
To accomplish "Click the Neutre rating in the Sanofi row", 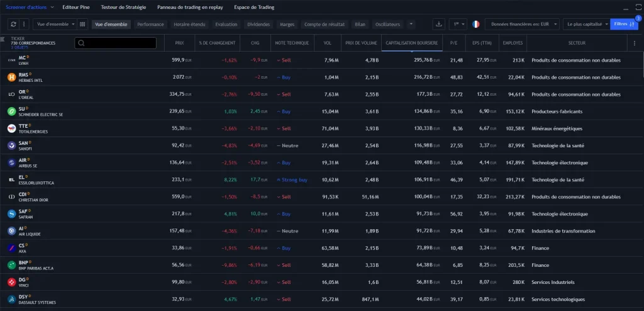I will tap(287, 145).
